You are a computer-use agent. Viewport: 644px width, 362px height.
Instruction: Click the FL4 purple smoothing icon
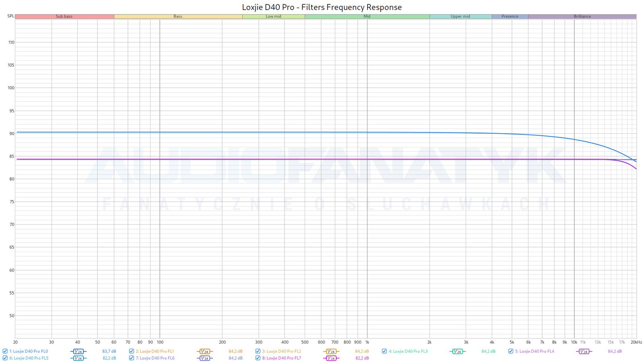[584, 352]
